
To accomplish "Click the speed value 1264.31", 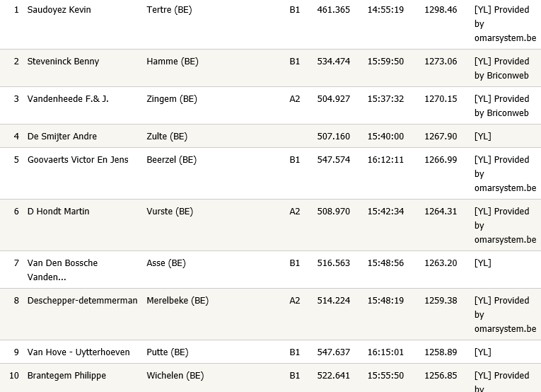I will coord(441,212).
